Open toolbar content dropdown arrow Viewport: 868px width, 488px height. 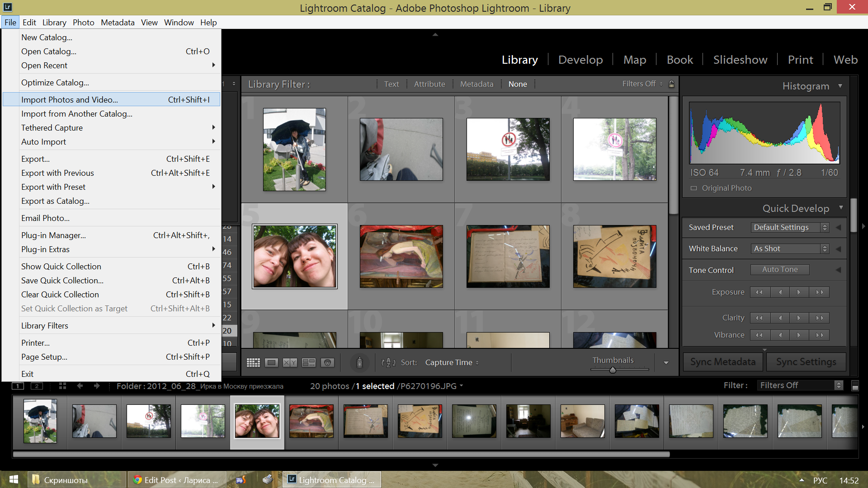[x=666, y=363]
